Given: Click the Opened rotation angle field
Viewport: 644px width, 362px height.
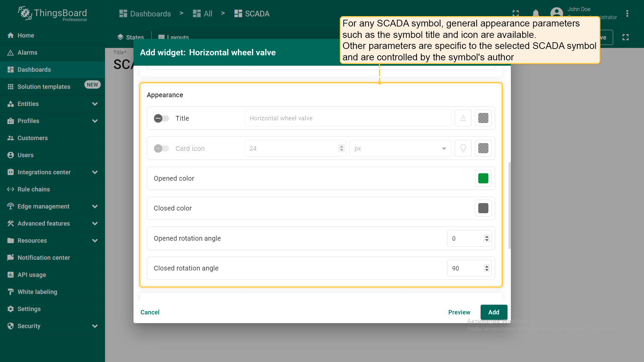Looking at the screenshot, I should [x=465, y=238].
